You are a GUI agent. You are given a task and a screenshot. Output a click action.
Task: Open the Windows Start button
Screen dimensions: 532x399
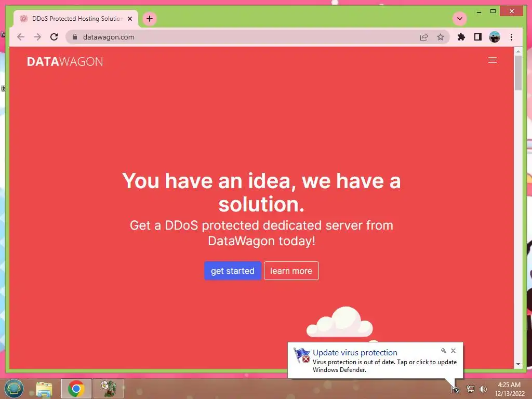click(x=14, y=389)
